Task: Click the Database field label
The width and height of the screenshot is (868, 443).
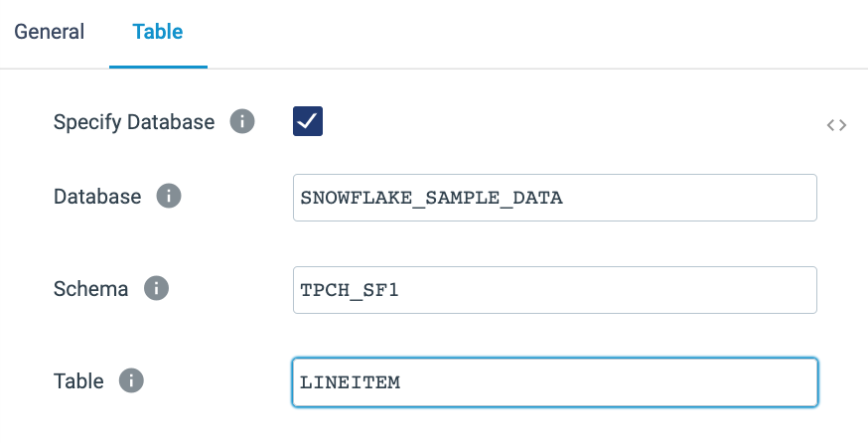Action: tap(97, 197)
